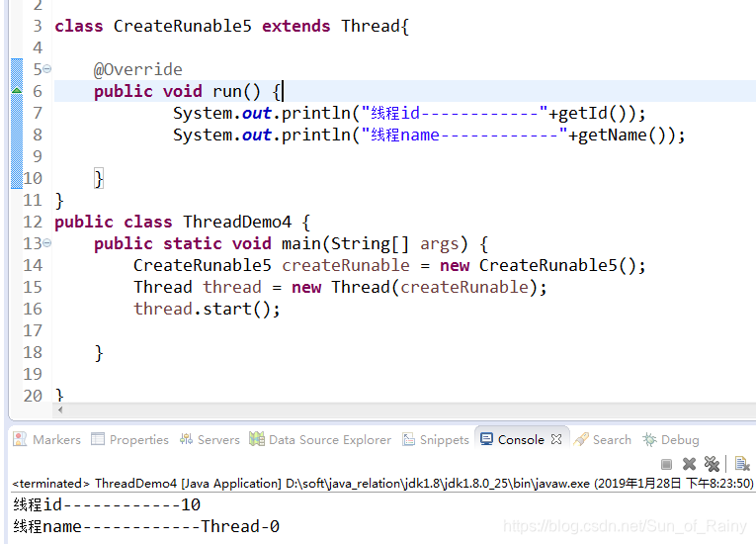Screen dimensions: 756x544
Task: Click the Data Source Explorer icon
Action: pyautogui.click(x=257, y=439)
